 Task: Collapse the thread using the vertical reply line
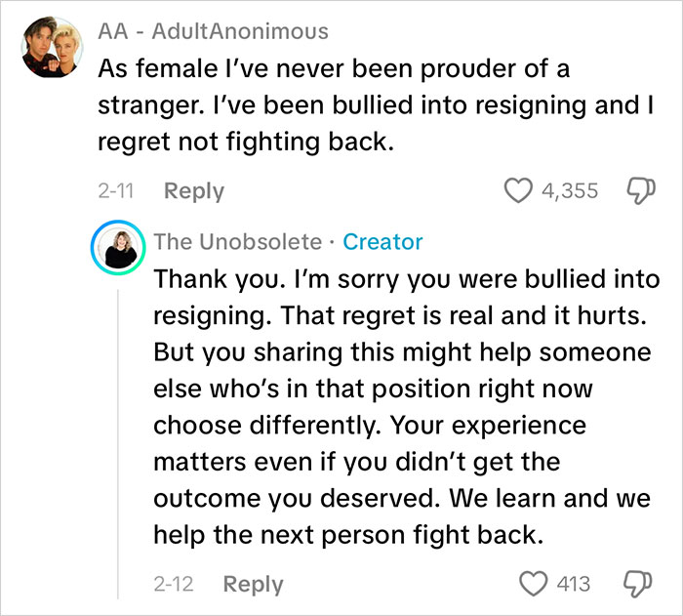[x=117, y=439]
